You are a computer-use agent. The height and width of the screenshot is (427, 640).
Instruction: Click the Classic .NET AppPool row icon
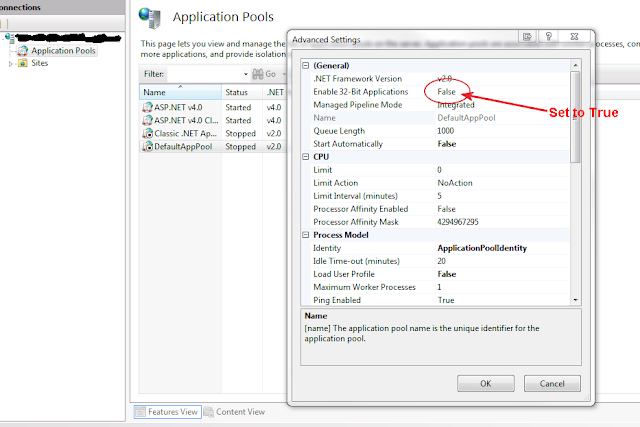point(147,133)
